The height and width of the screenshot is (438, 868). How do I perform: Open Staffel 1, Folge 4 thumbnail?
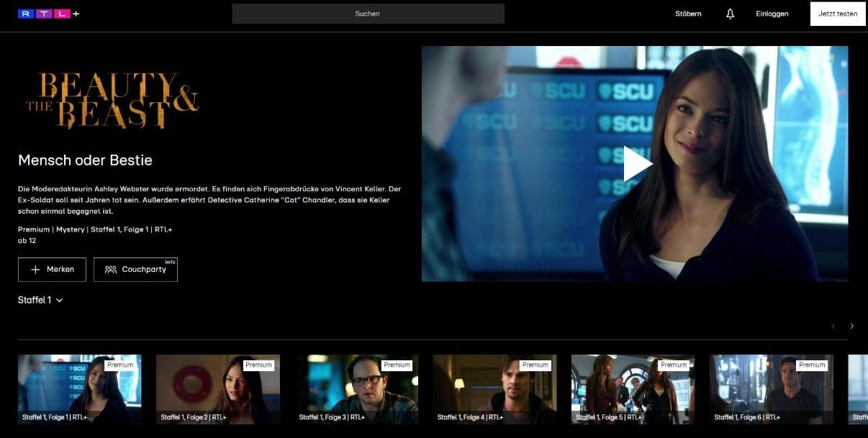pyautogui.click(x=494, y=389)
